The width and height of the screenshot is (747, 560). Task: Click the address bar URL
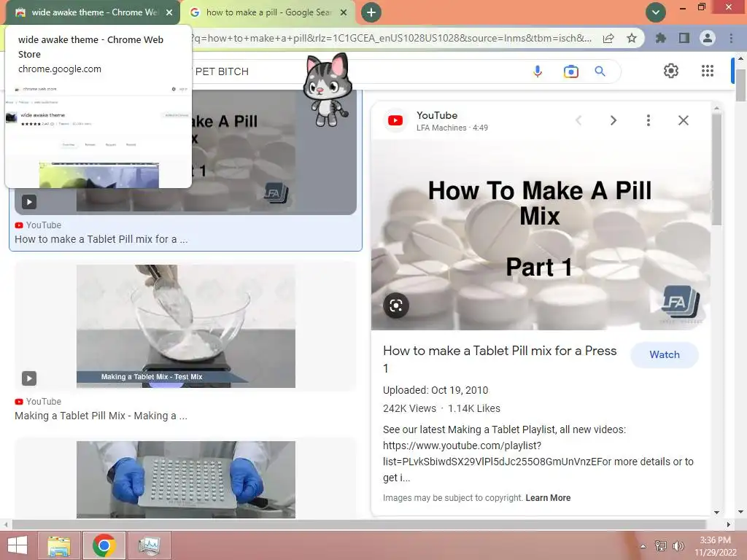[392, 38]
